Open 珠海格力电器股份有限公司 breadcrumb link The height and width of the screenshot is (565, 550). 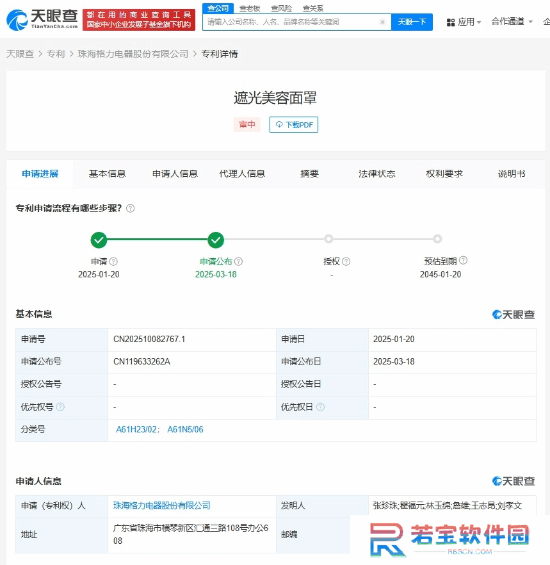point(133,54)
